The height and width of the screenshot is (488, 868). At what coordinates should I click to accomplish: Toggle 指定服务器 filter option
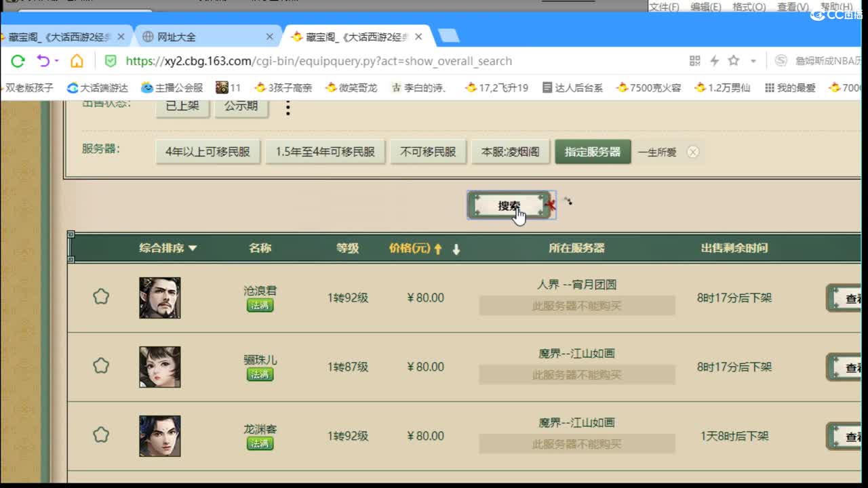click(593, 152)
